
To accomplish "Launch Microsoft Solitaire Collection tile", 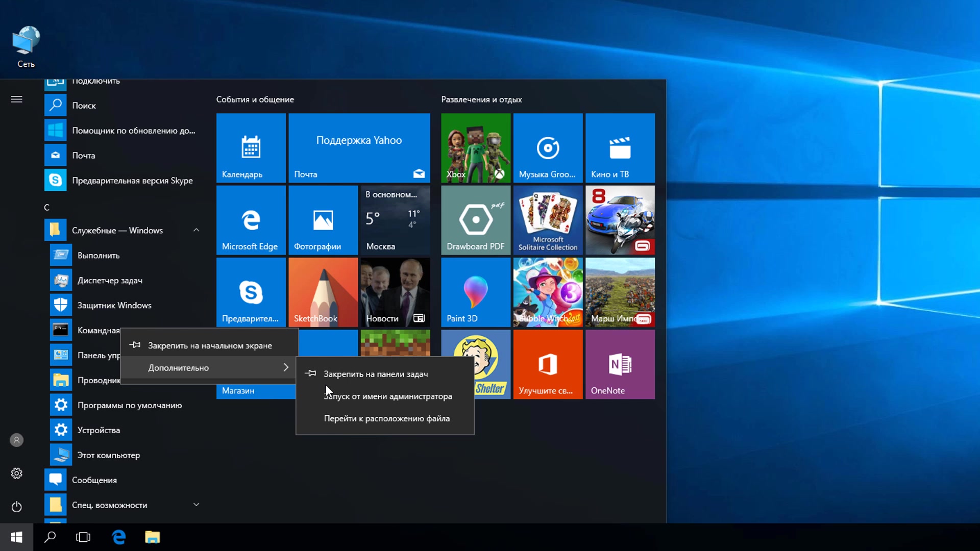I will click(x=548, y=220).
